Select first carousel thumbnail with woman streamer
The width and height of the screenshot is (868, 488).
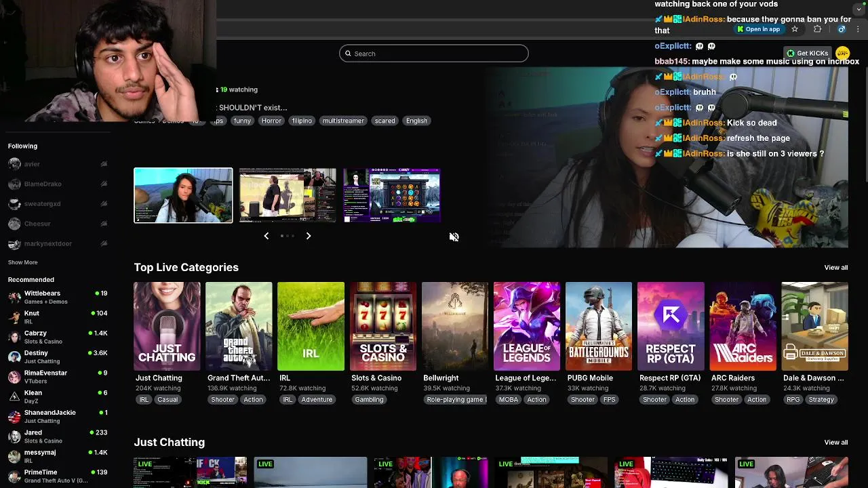point(183,195)
